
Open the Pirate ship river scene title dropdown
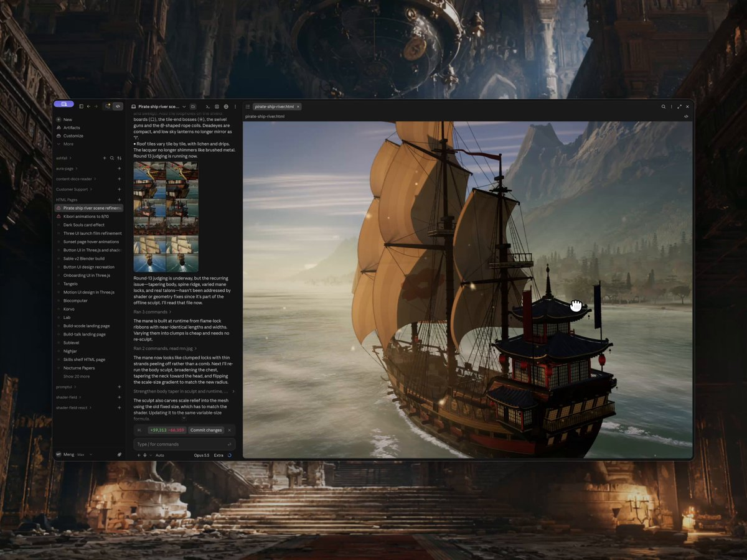click(184, 106)
